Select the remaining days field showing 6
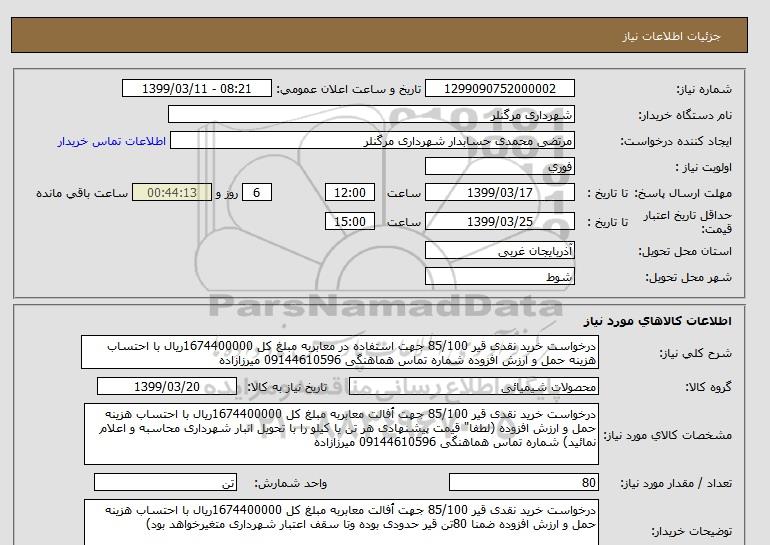 [256, 192]
